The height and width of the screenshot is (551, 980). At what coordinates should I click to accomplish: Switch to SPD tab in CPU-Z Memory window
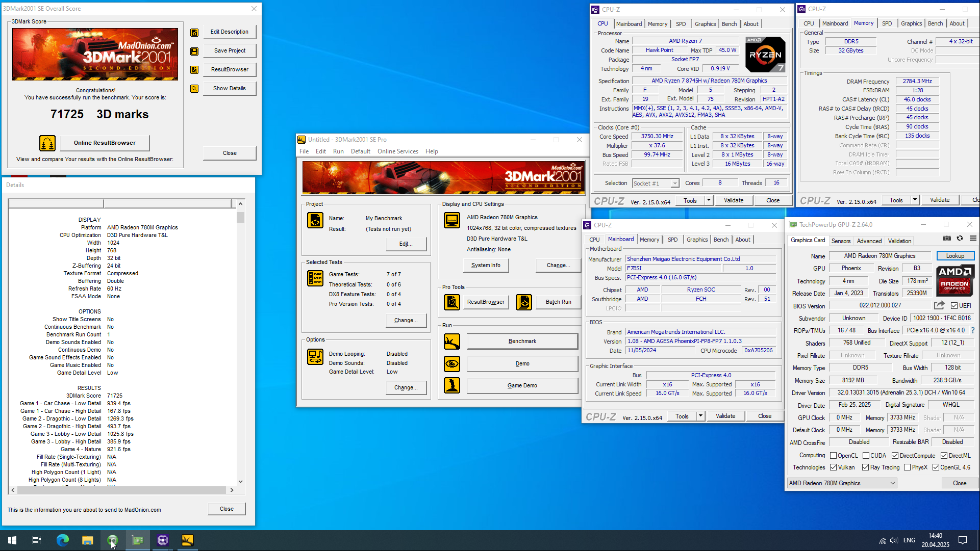click(x=887, y=23)
